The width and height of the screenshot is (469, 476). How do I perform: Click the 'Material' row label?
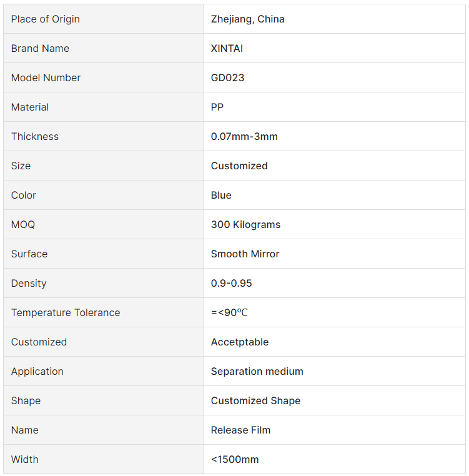click(30, 107)
